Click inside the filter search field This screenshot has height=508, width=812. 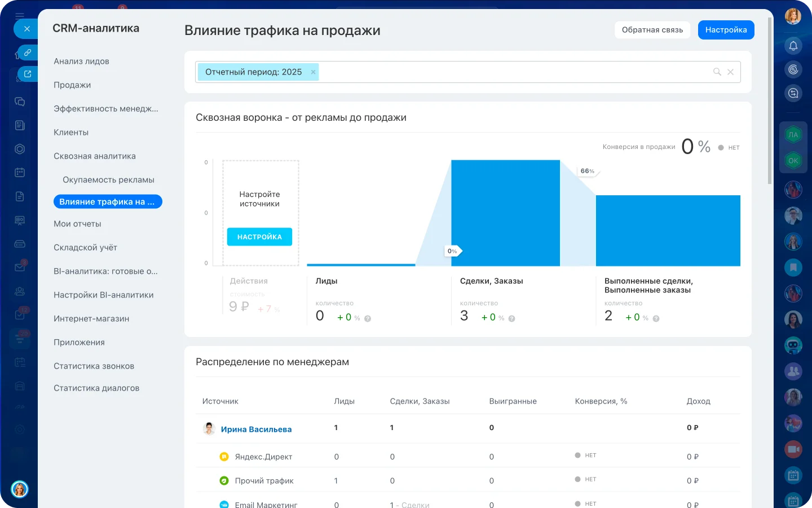[x=507, y=72]
